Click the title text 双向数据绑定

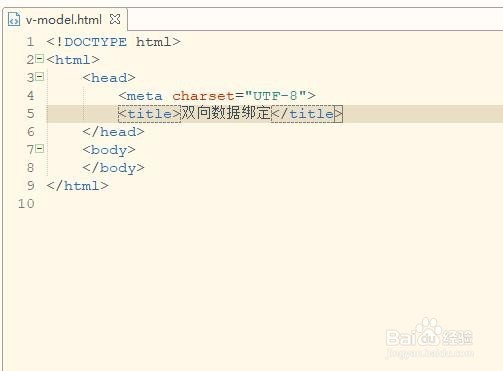pos(226,113)
